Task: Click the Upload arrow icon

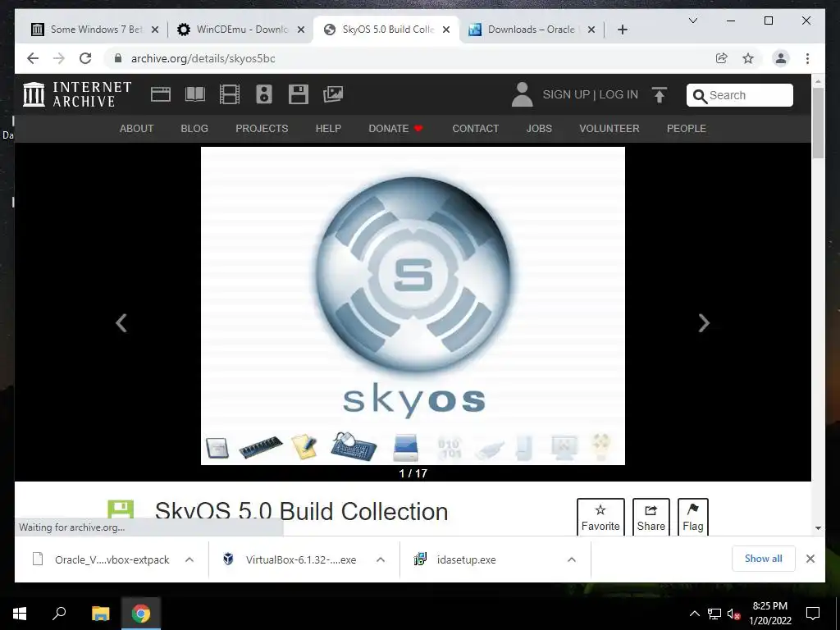Action: (x=660, y=95)
